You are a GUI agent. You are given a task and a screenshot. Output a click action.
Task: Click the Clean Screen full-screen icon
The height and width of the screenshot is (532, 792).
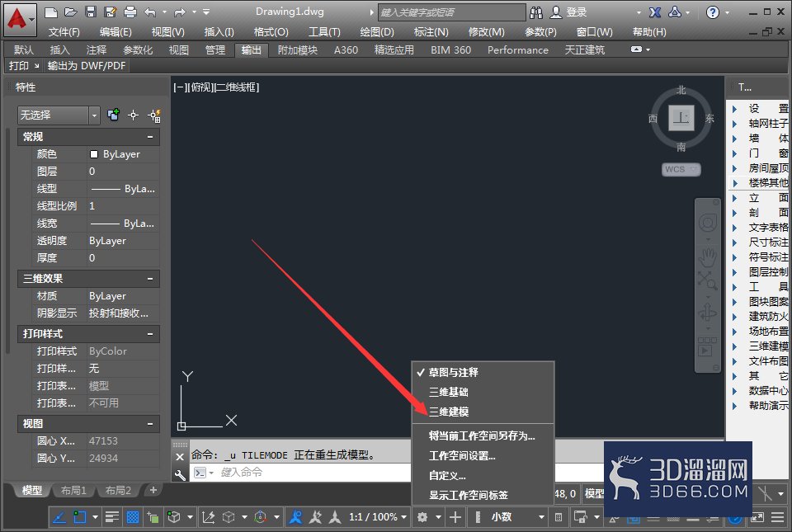[757, 517]
